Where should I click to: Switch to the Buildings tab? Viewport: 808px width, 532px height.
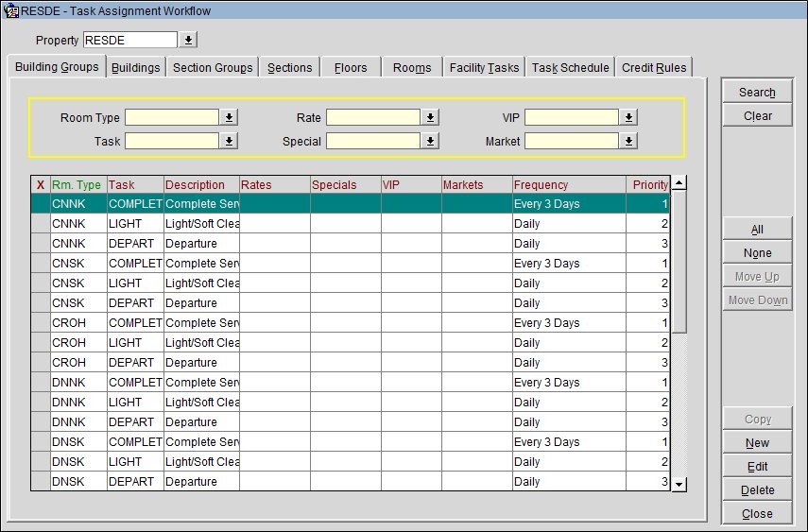135,67
